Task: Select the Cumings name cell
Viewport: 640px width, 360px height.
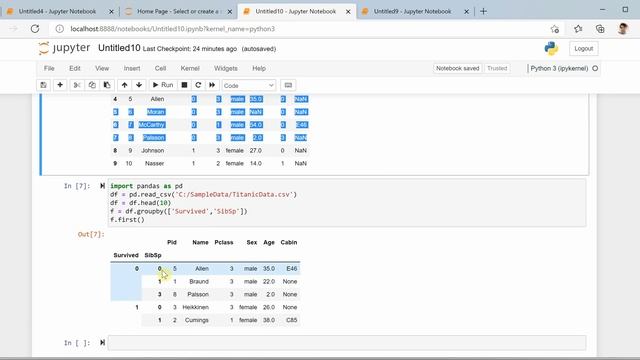Action: 196,320
